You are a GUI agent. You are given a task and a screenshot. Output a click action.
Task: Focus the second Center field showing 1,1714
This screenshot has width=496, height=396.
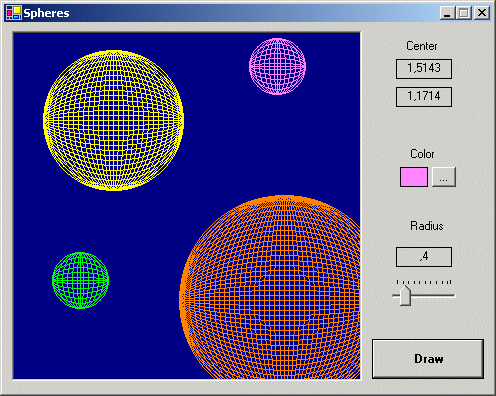click(x=424, y=97)
